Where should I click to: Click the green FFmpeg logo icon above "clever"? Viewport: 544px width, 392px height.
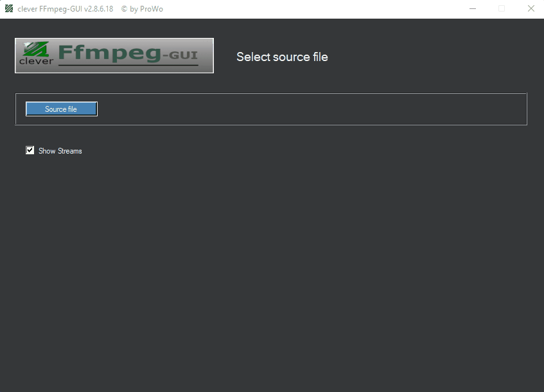pyautogui.click(x=35, y=49)
